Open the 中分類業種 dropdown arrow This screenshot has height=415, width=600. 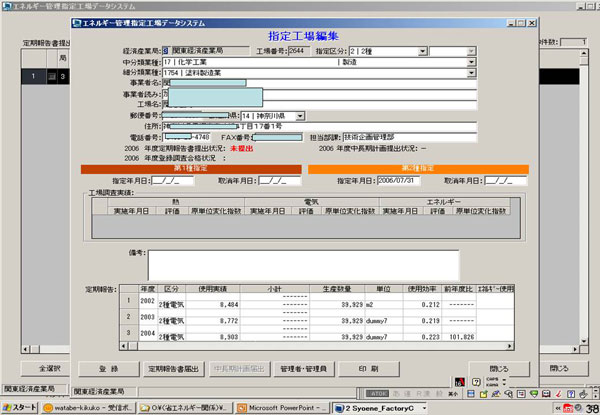(x=471, y=62)
